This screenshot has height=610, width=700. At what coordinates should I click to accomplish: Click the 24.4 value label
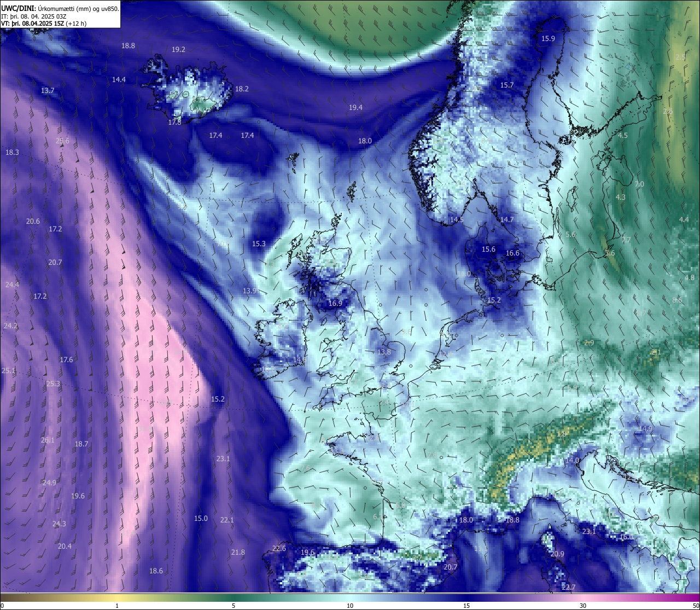12,284
